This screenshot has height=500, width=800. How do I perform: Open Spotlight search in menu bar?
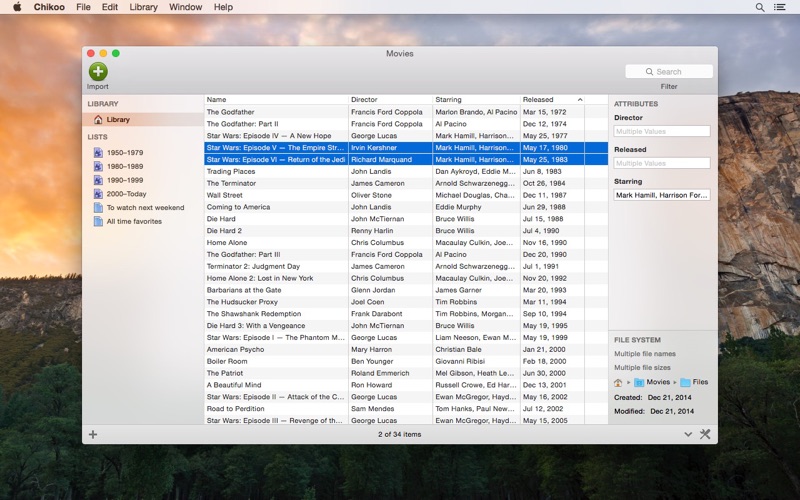pos(760,7)
